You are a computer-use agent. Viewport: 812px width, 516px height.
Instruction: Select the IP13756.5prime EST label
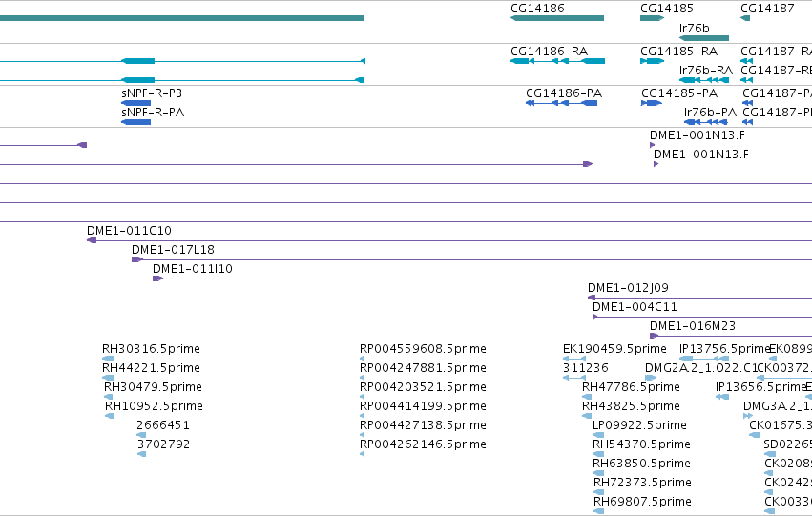(724, 349)
